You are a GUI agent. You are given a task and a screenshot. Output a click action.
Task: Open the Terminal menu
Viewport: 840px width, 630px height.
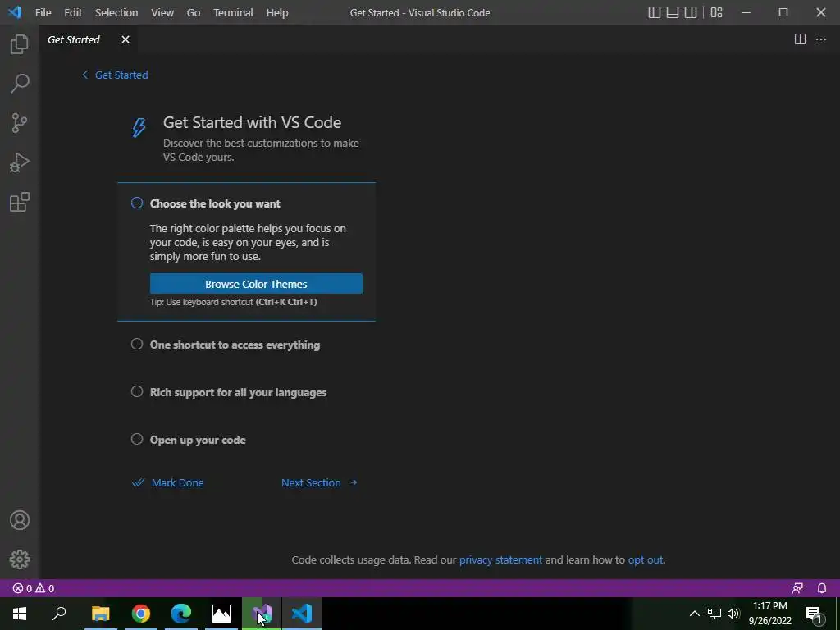[x=233, y=12]
